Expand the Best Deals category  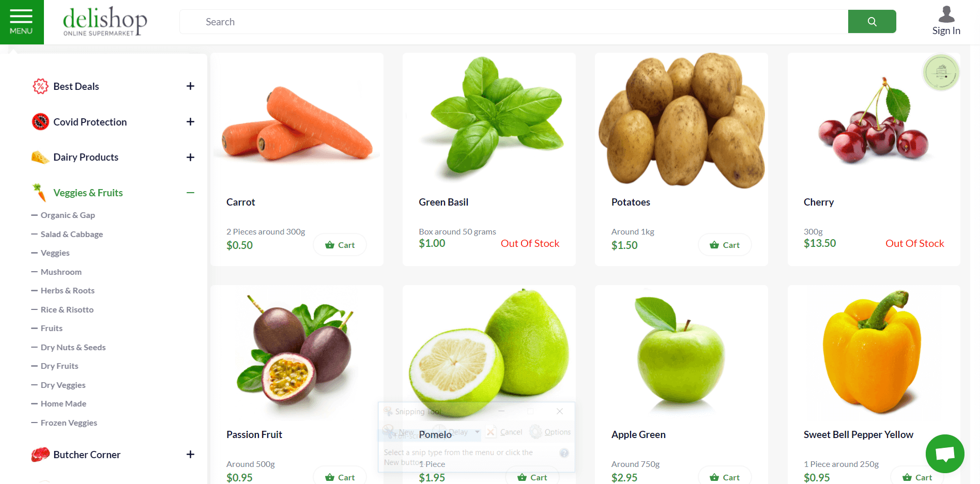point(190,86)
